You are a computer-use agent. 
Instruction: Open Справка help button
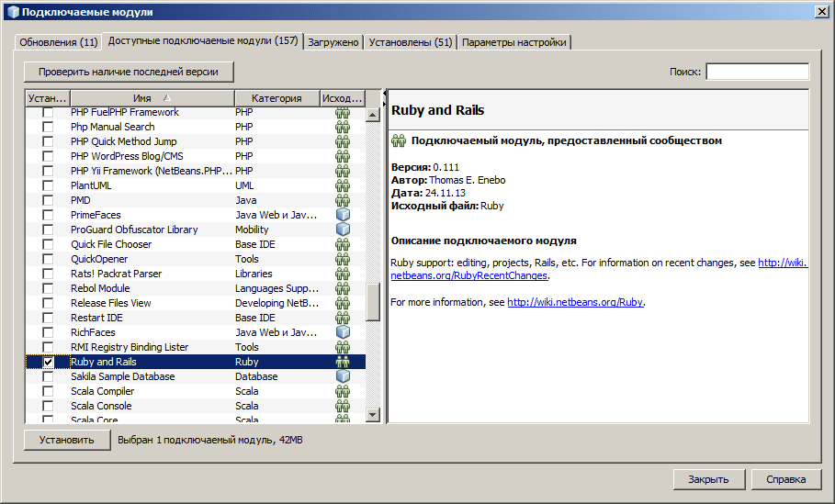[x=786, y=479]
